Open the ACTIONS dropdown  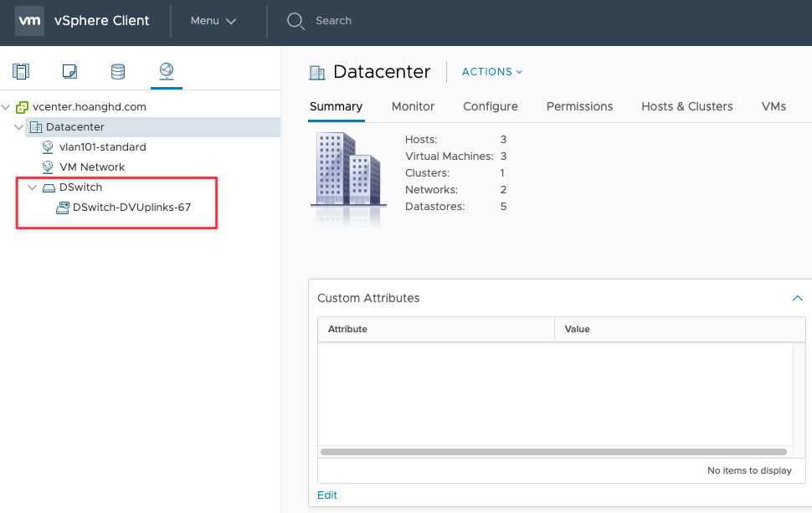[492, 72]
